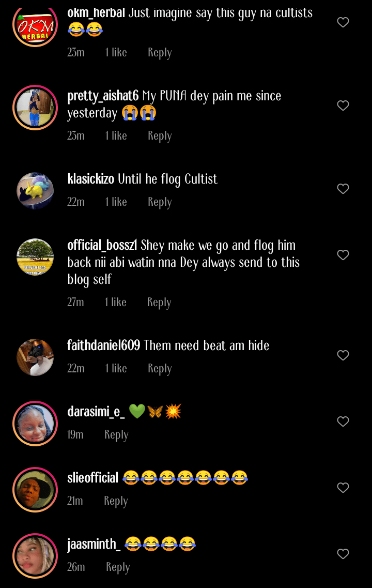
Task: Reply to okm_herbal's comment
Action: pos(160,53)
